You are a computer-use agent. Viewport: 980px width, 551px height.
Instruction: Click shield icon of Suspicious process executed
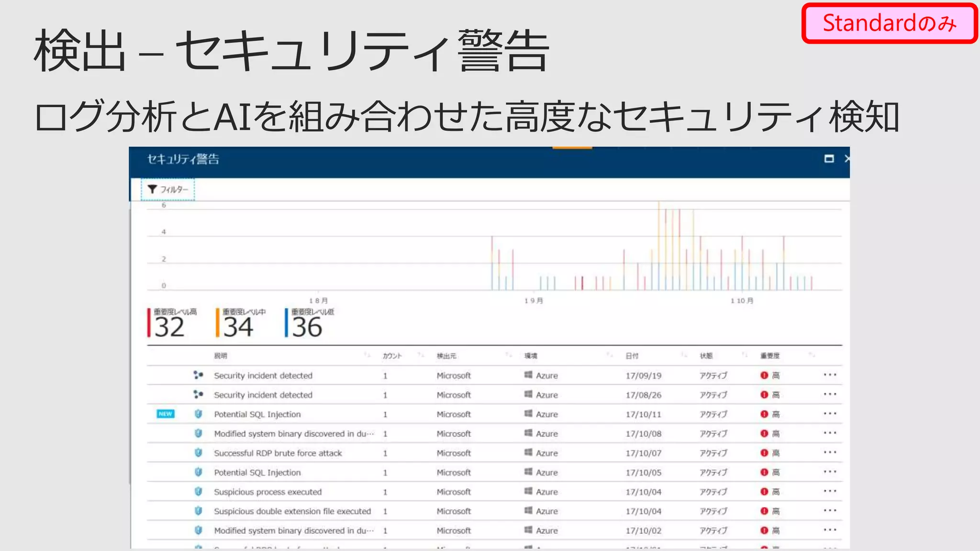198,491
